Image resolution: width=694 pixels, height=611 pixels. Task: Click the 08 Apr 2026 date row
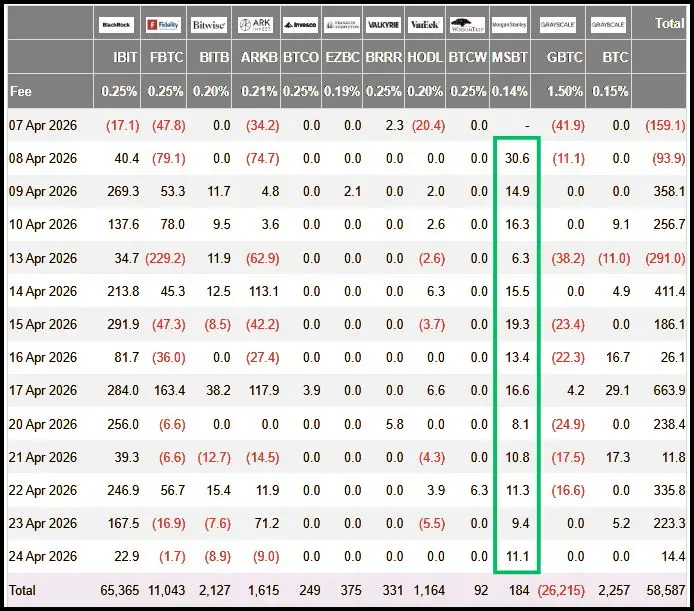click(x=347, y=159)
